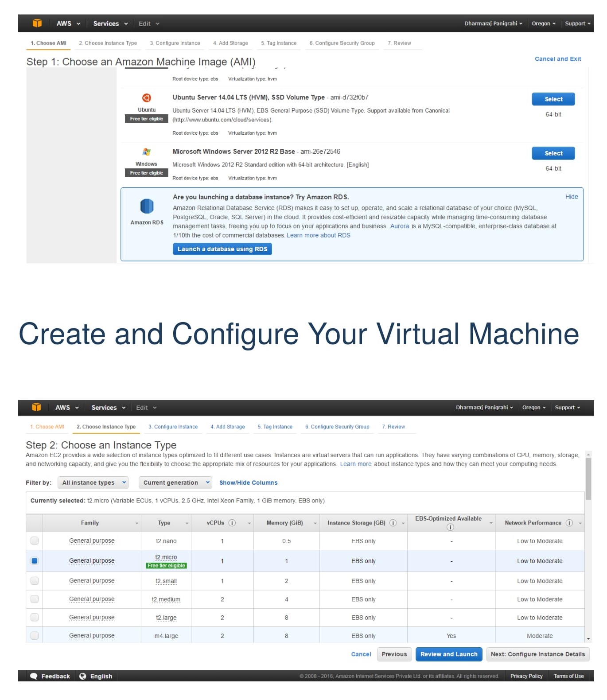Click Launch a database using RDS button
The image size is (607, 700).
tap(222, 249)
